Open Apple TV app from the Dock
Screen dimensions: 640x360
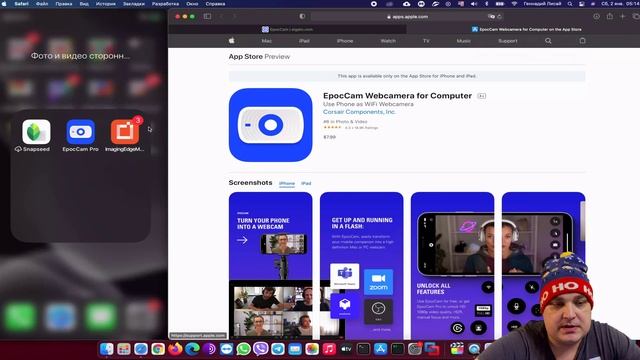tap(346, 349)
